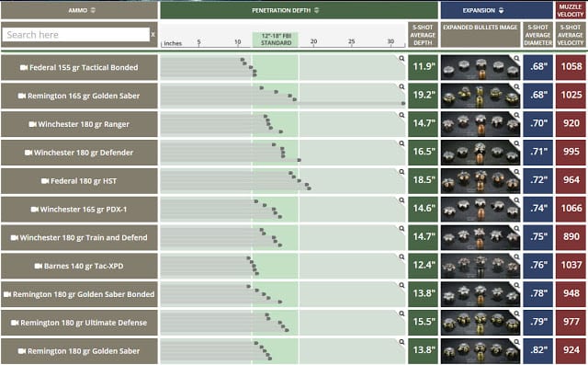Click into the Search here field
This screenshot has height=365, width=588.
coord(75,35)
